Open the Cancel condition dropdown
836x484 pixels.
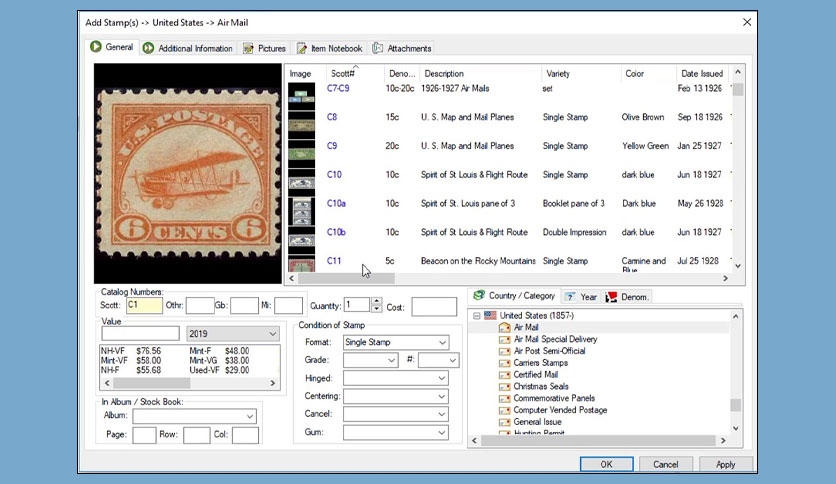pyautogui.click(x=441, y=414)
